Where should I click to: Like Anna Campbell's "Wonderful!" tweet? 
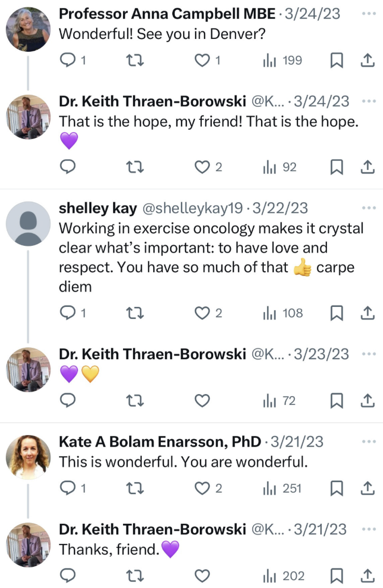(202, 60)
